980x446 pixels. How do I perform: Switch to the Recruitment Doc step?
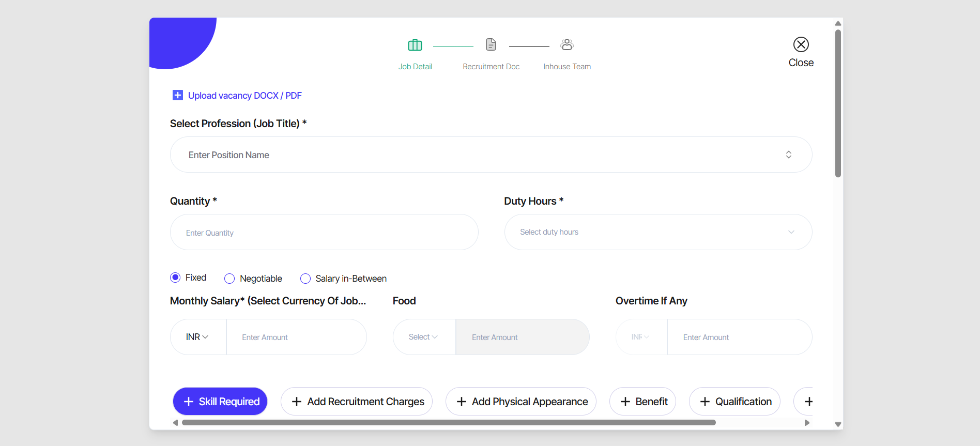click(x=491, y=67)
